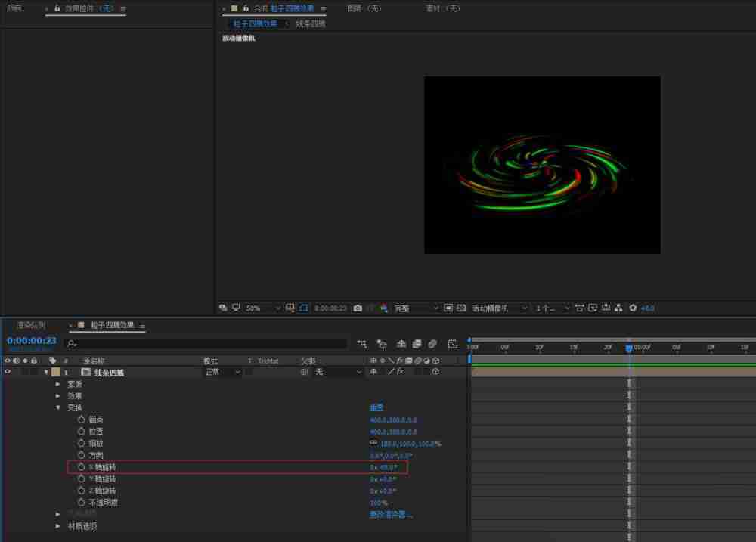The image size is (756, 542).
Task: Click the 不透明度 stopwatch icon
Action: click(82, 503)
